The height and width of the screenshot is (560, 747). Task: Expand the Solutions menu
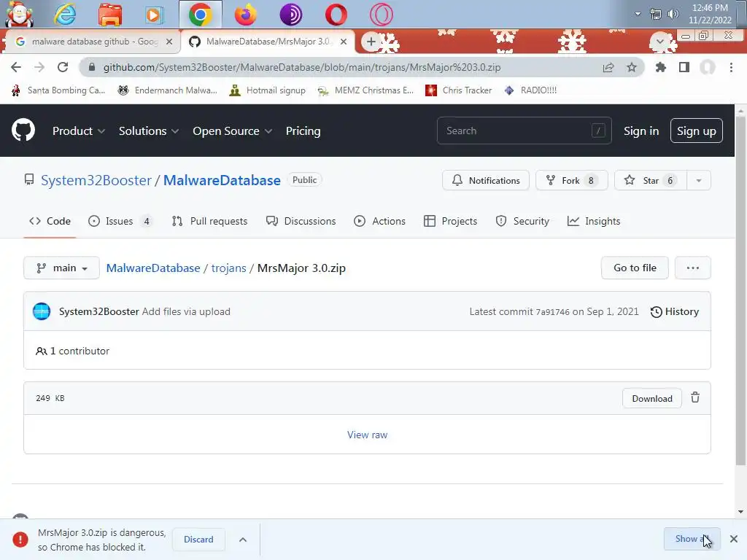[149, 131]
